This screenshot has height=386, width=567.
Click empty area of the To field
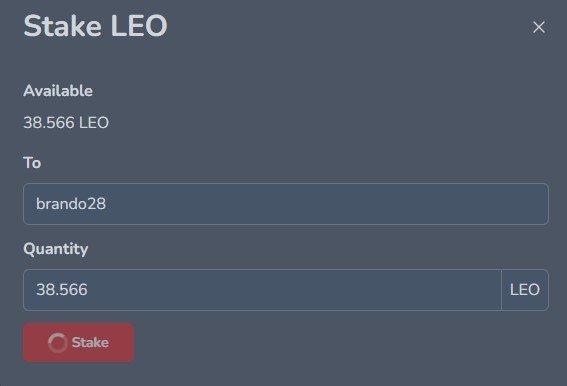click(325, 204)
